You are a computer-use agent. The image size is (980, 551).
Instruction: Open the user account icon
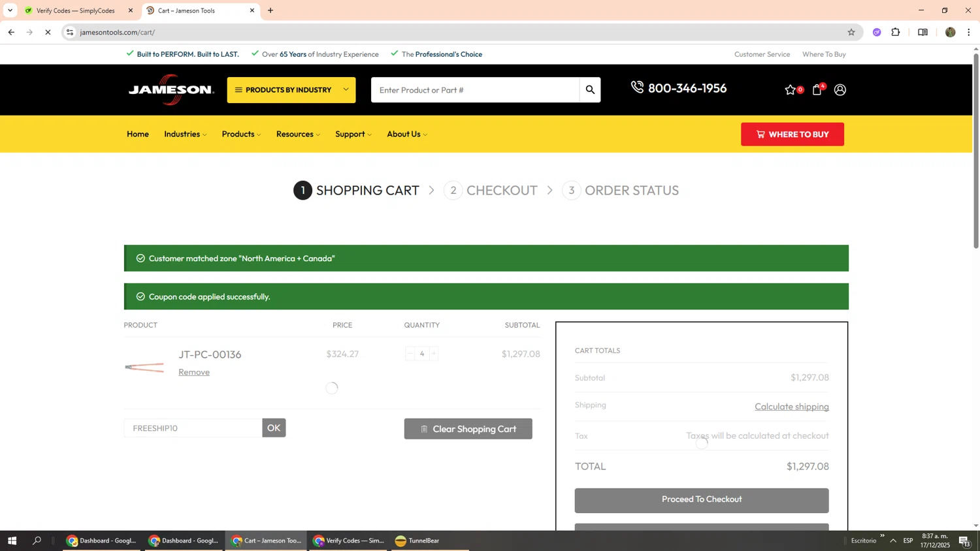(840, 90)
